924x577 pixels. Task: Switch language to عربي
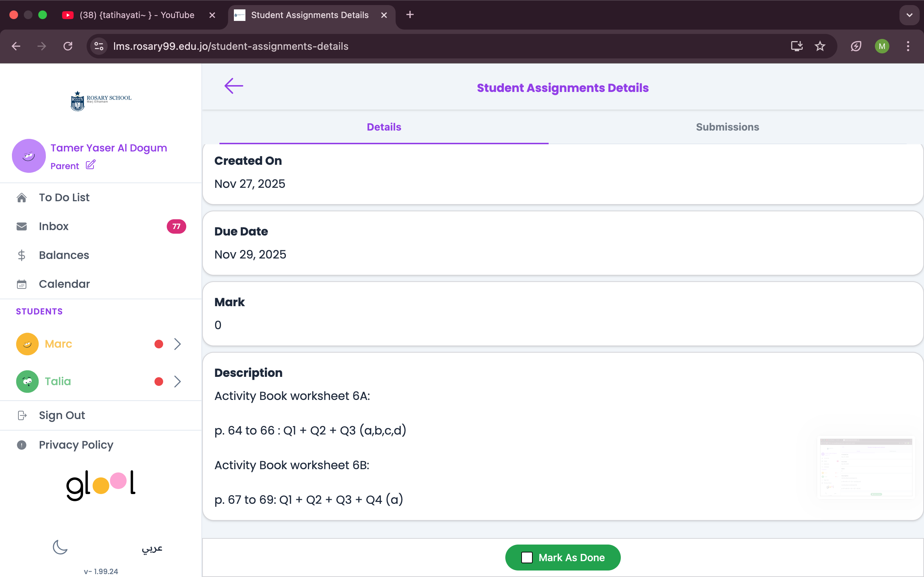pyautogui.click(x=152, y=549)
